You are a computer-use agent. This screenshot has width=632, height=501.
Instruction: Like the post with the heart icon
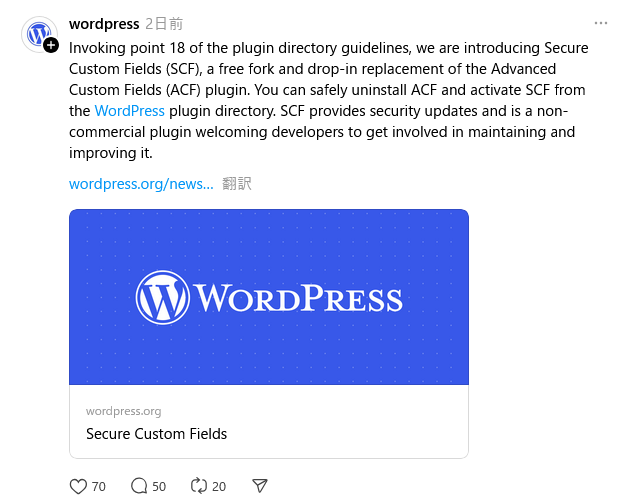(x=78, y=486)
